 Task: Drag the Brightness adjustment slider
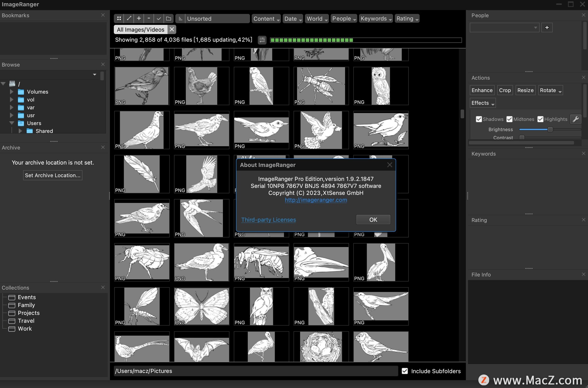tap(550, 129)
